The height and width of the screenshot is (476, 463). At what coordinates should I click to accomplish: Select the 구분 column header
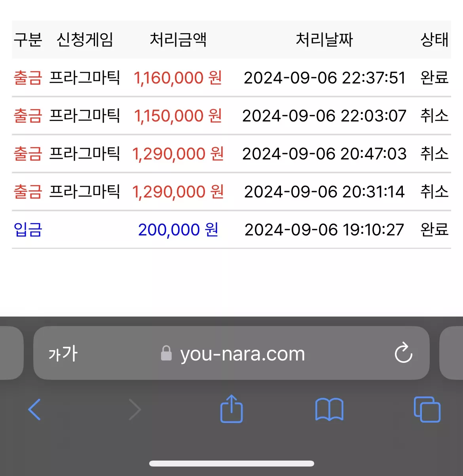28,40
